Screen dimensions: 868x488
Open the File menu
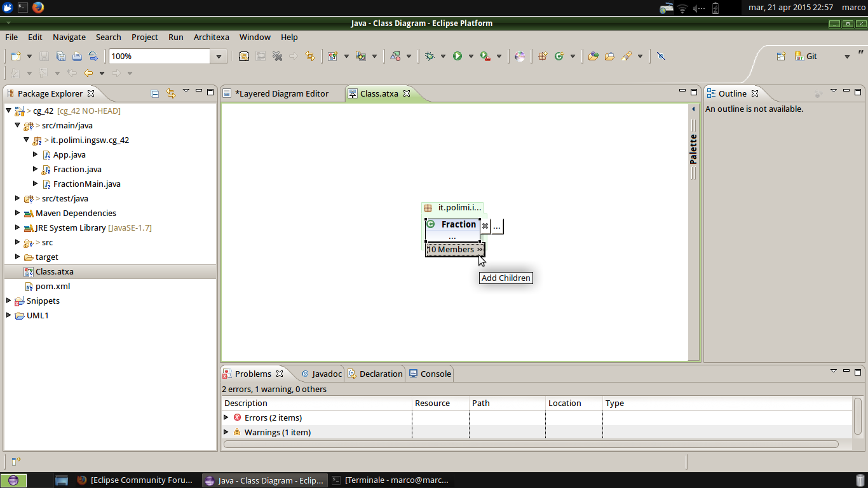pos(11,37)
